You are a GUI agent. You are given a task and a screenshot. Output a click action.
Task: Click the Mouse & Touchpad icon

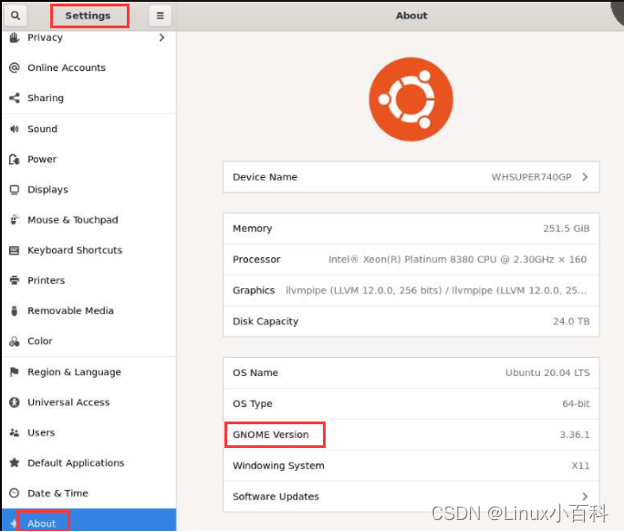(x=14, y=220)
